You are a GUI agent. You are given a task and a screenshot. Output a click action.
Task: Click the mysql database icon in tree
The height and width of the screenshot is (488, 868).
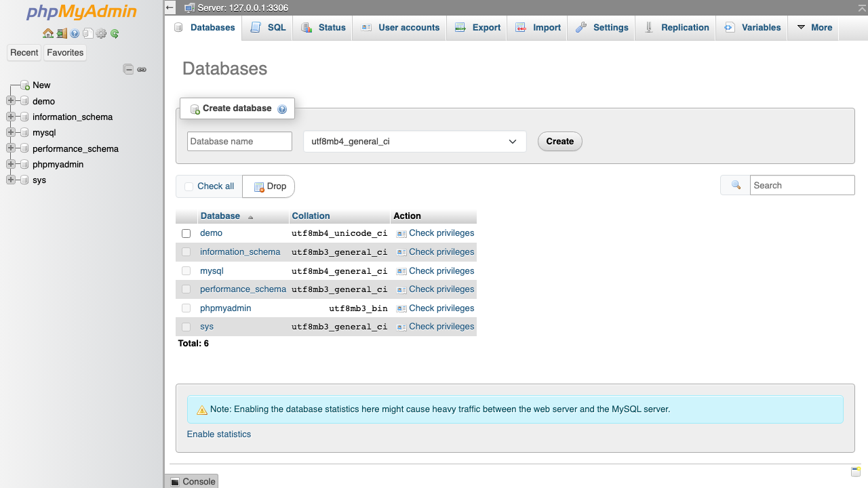coord(24,133)
